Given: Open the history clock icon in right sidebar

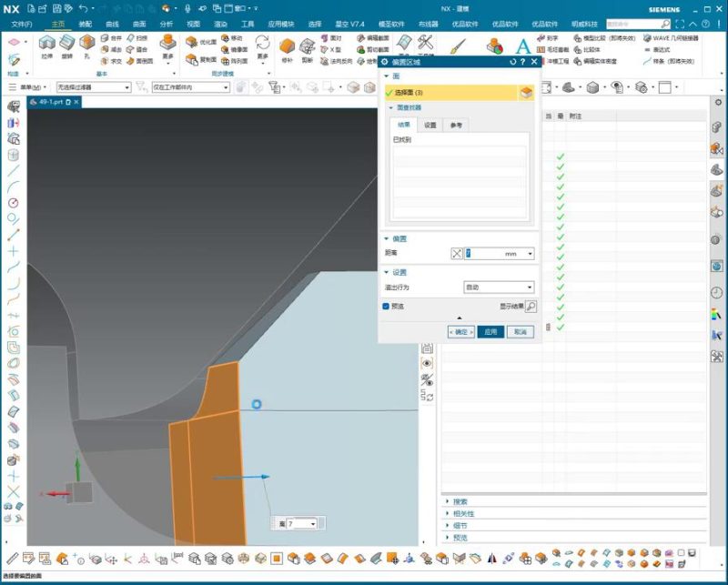Looking at the screenshot, I should click(x=716, y=292).
